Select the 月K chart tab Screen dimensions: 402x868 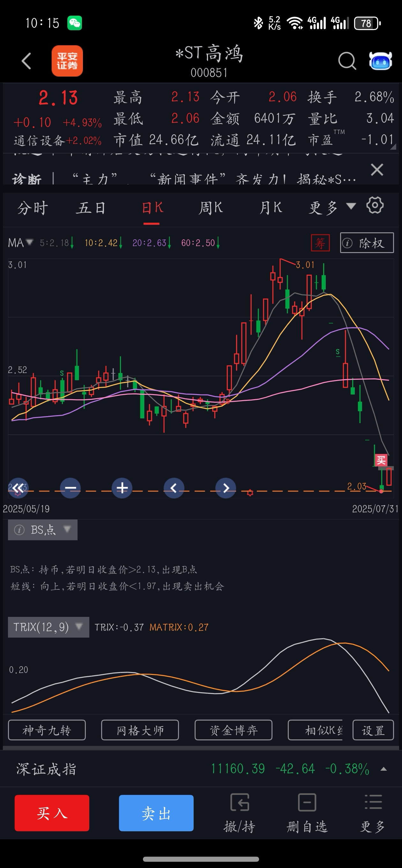(271, 207)
